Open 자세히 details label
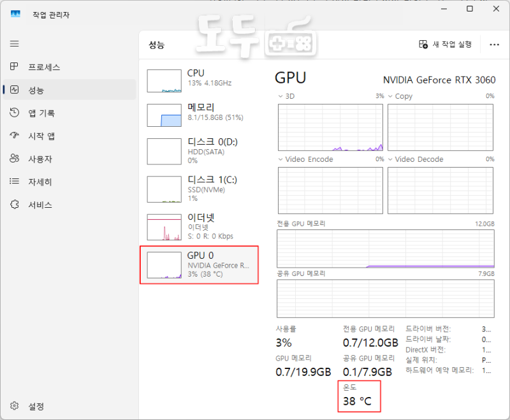 point(40,182)
